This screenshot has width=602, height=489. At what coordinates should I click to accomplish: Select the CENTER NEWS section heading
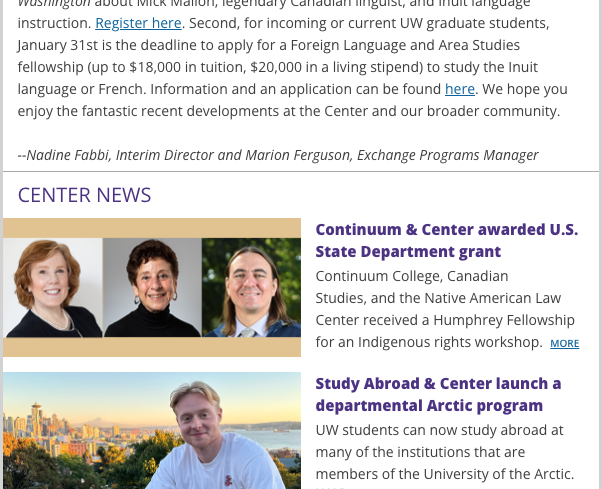(84, 195)
